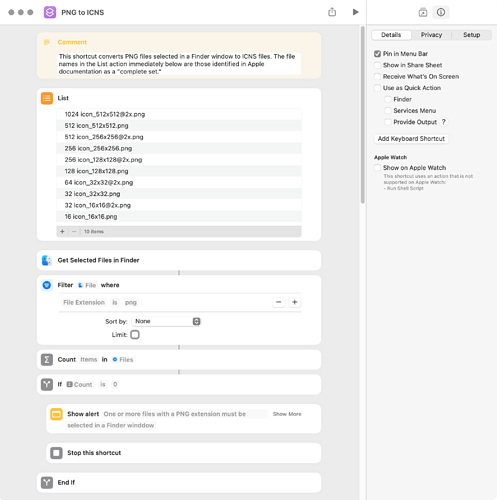This screenshot has width=497, height=500.
Task: Enable Use as Quick Action
Action: point(377,88)
